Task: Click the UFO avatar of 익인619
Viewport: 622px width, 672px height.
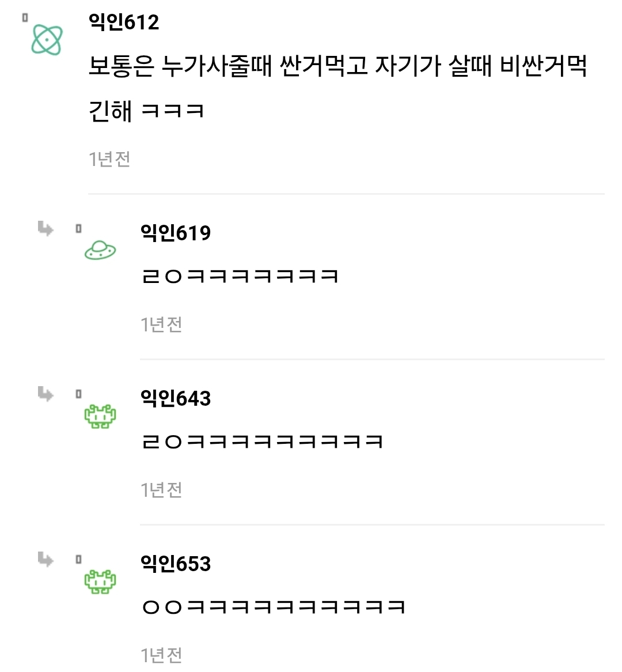Action: point(100,250)
